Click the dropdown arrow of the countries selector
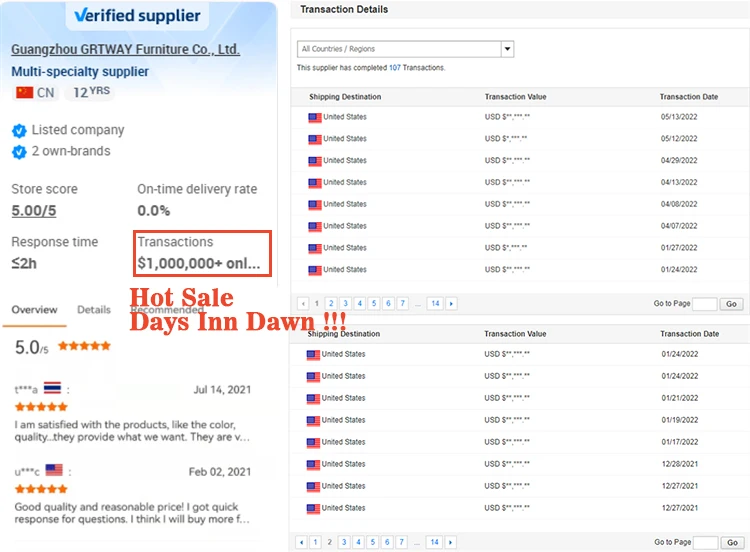Screen dimensions: 750x552 click(507, 49)
